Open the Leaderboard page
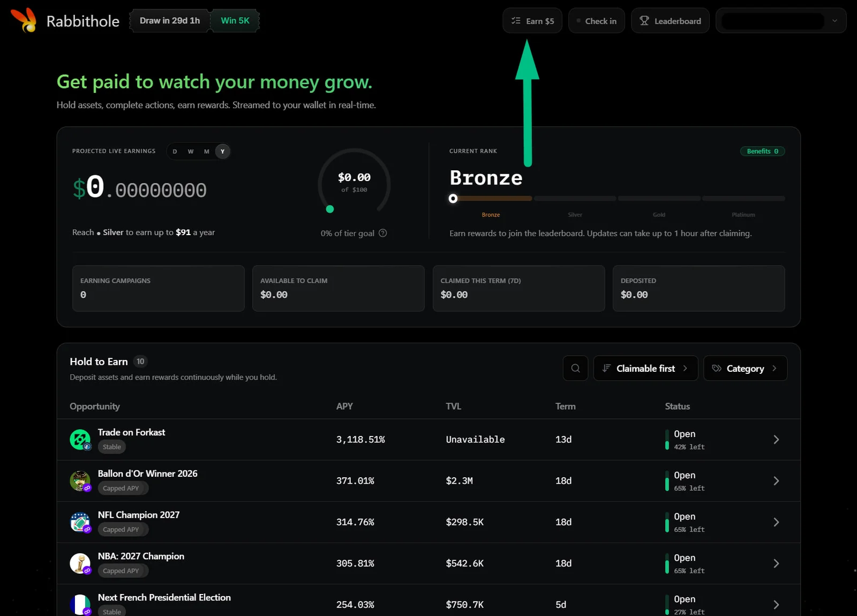The image size is (857, 616). 670,21
